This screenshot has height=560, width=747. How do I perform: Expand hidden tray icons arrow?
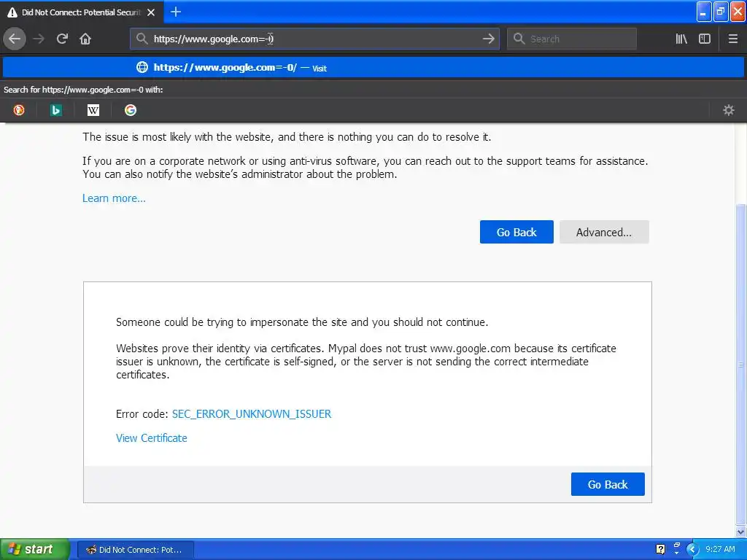692,550
